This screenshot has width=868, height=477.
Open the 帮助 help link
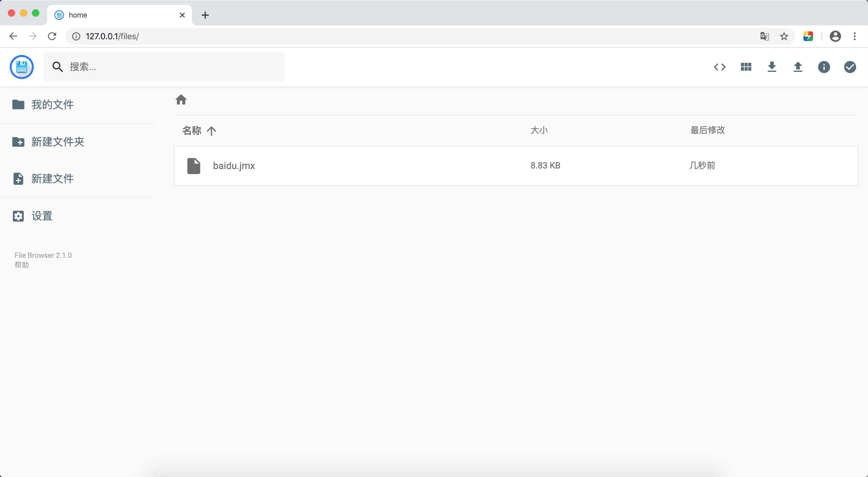point(21,265)
